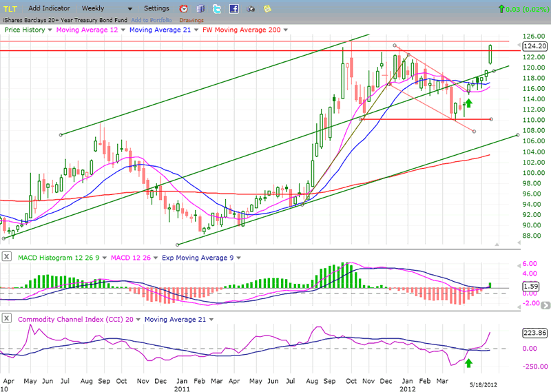
Task: Expand Price History options arrow
Action: (x=50, y=30)
